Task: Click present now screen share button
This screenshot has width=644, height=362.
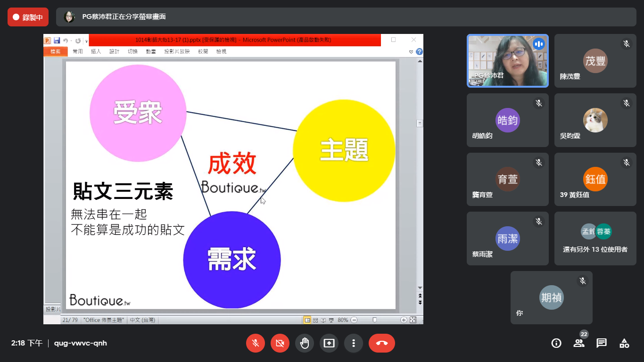Action: coord(329,343)
